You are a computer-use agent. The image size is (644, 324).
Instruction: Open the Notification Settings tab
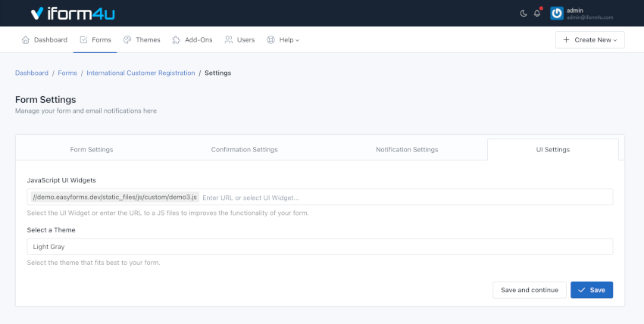[407, 149]
